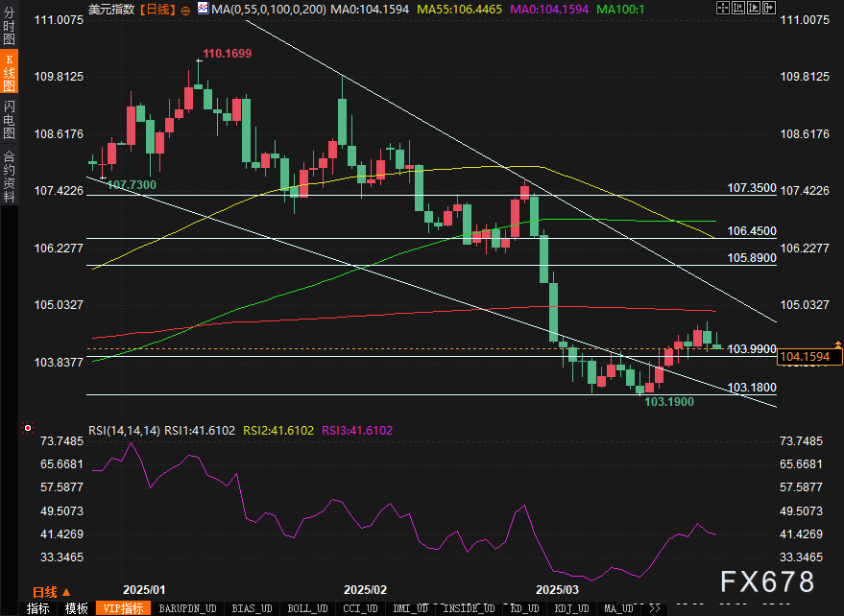The image size is (844, 616).
Task: Expand the 日线 period dropdown at bottom left
Action: 50,591
